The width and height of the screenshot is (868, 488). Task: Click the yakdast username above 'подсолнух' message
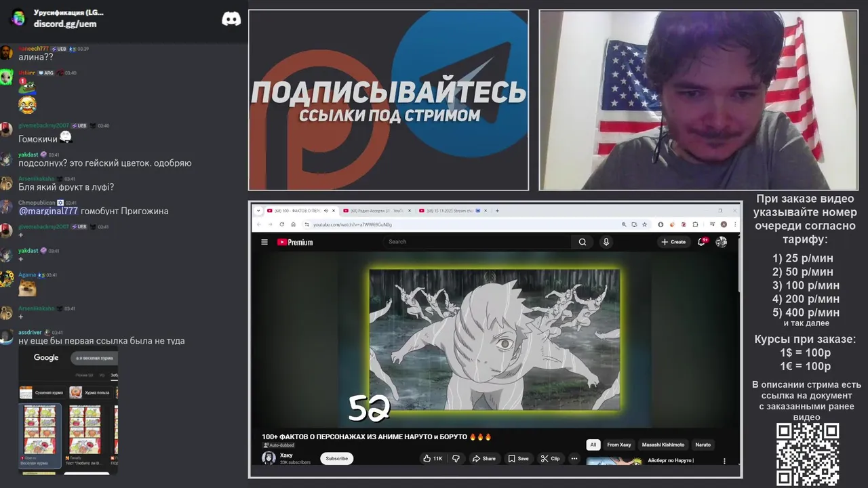click(28, 155)
